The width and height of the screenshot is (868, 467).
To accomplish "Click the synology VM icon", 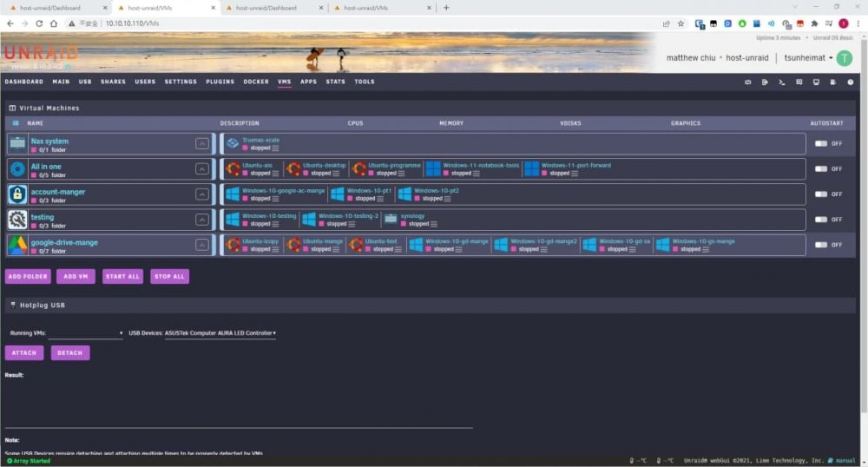I will (391, 220).
